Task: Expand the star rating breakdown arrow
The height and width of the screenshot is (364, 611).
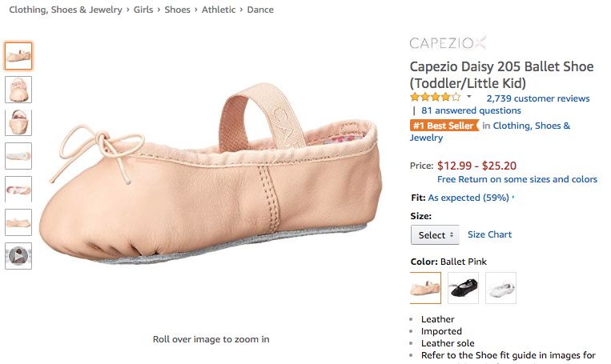Action: (469, 98)
